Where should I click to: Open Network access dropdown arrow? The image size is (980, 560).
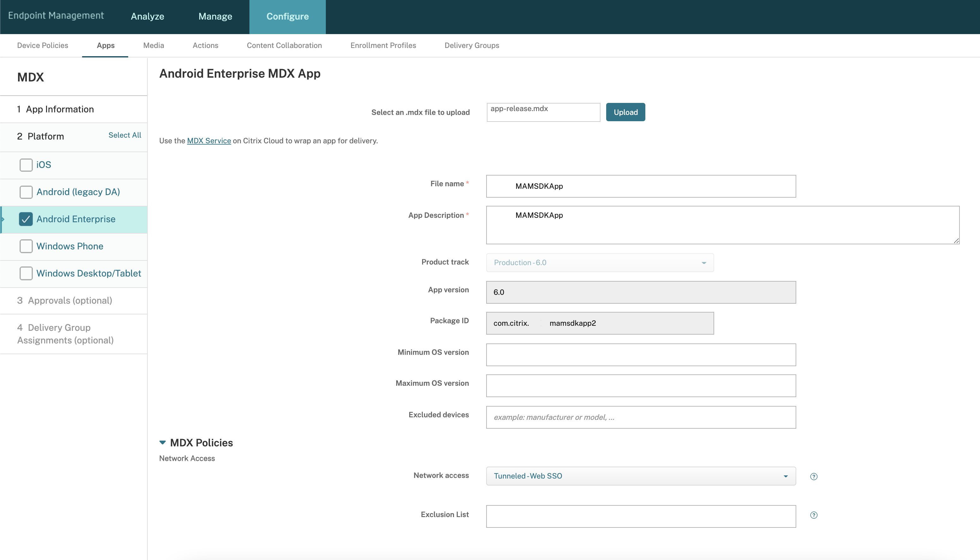pos(786,476)
